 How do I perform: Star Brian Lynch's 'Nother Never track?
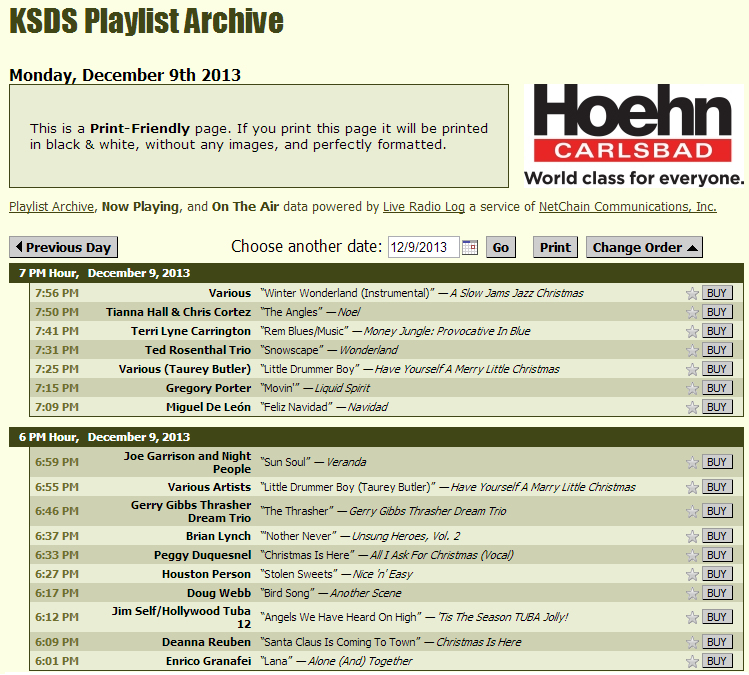pos(692,536)
